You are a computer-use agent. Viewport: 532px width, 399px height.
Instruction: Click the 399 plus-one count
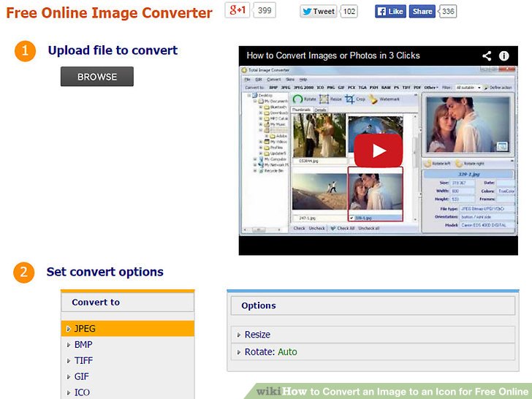pyautogui.click(x=265, y=10)
